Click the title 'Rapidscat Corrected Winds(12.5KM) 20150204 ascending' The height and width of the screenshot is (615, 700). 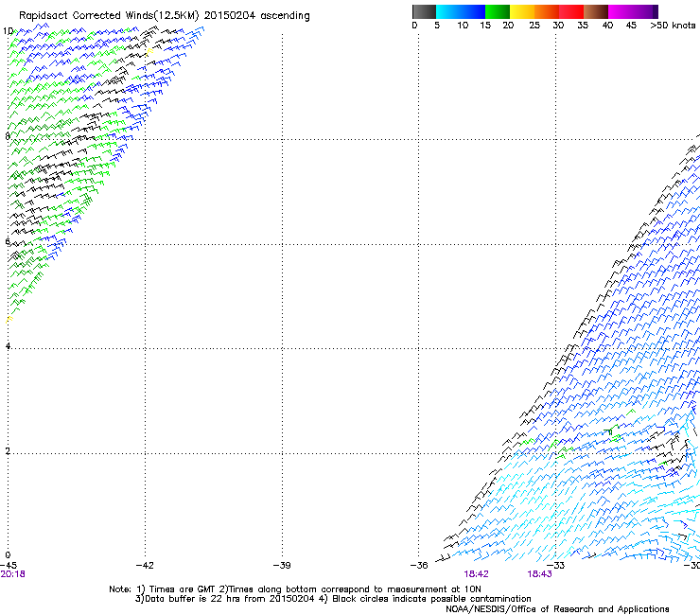pos(165,16)
